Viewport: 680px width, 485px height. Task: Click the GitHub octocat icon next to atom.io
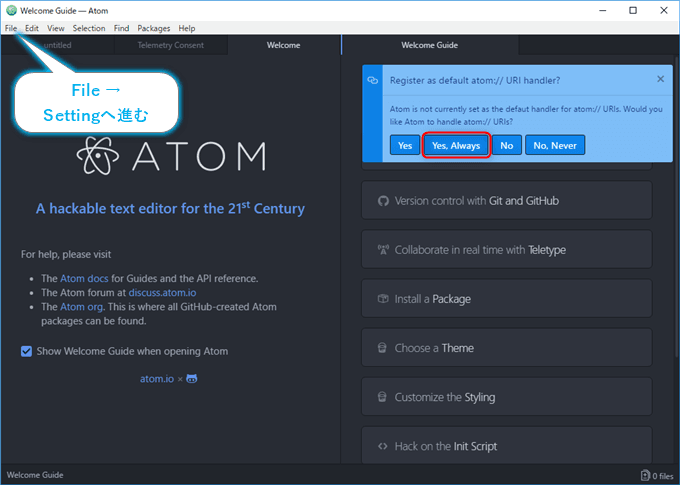click(192, 379)
